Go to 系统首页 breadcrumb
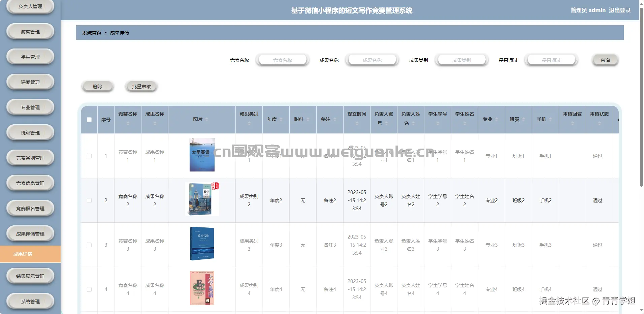The width and height of the screenshot is (644, 314). coord(92,33)
